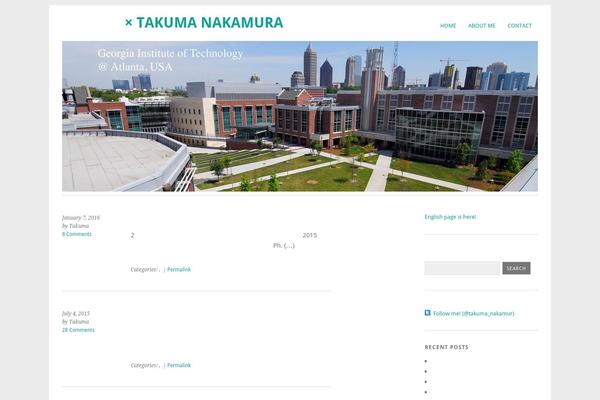Open the Takuma Nakamura site title link
This screenshot has width=600, height=400.
(204, 23)
